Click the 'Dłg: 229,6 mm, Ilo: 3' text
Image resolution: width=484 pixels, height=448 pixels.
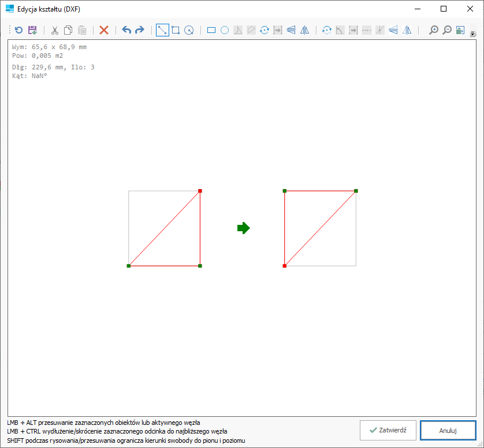tap(53, 67)
